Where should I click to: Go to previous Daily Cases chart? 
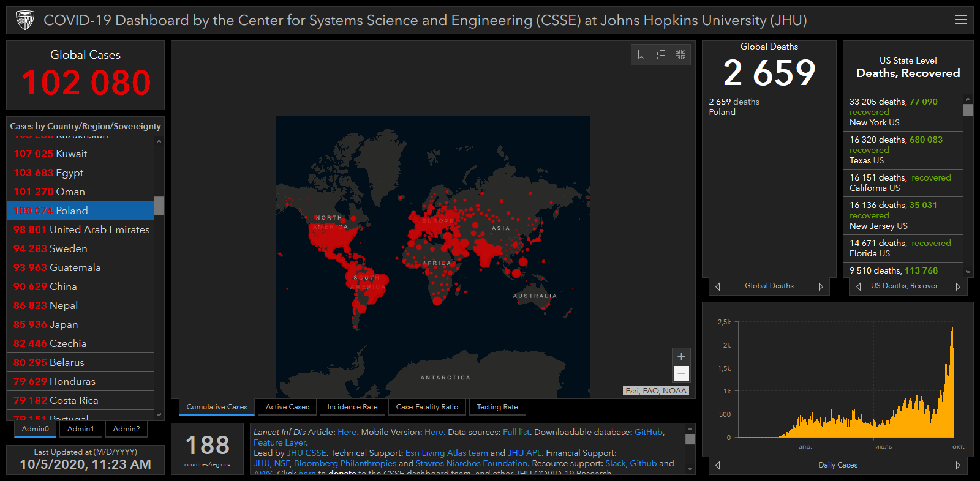(x=718, y=465)
